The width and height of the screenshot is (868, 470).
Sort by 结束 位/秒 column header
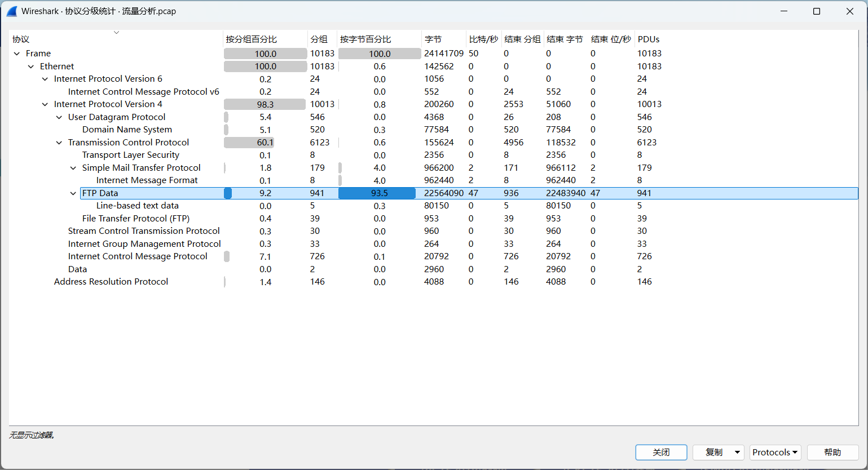tap(611, 39)
